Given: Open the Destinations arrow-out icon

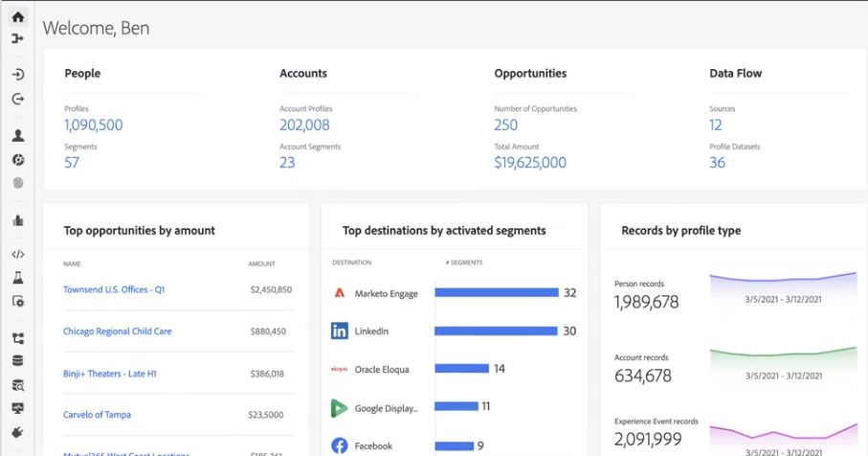Looking at the screenshot, I should [18, 99].
